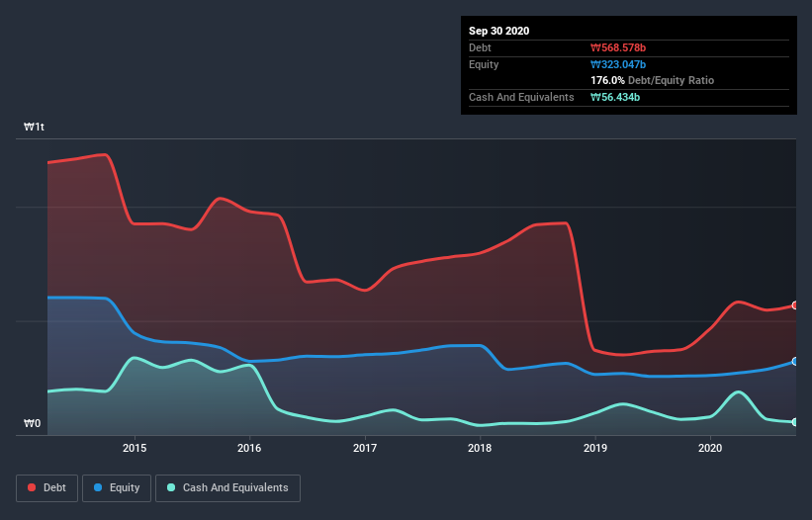The height and width of the screenshot is (520, 812).
Task: Click the Sep 30 2020 tooltip date
Action: [x=499, y=31]
